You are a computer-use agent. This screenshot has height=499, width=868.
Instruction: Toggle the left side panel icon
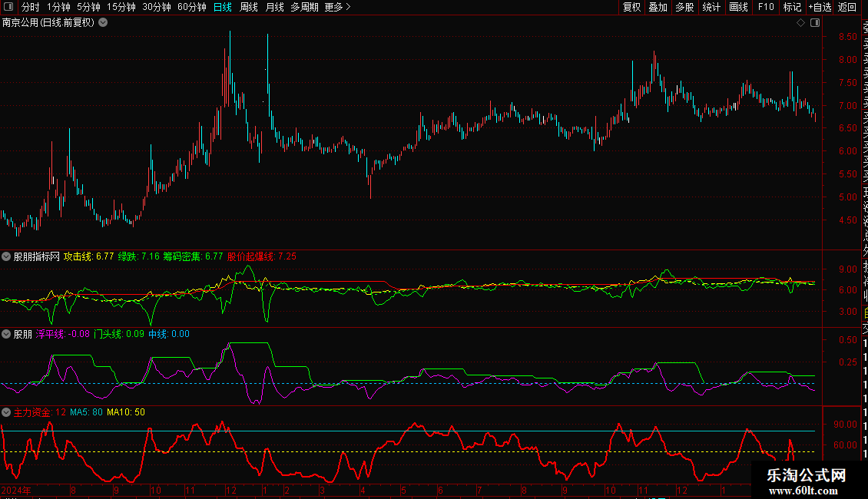tap(8, 7)
